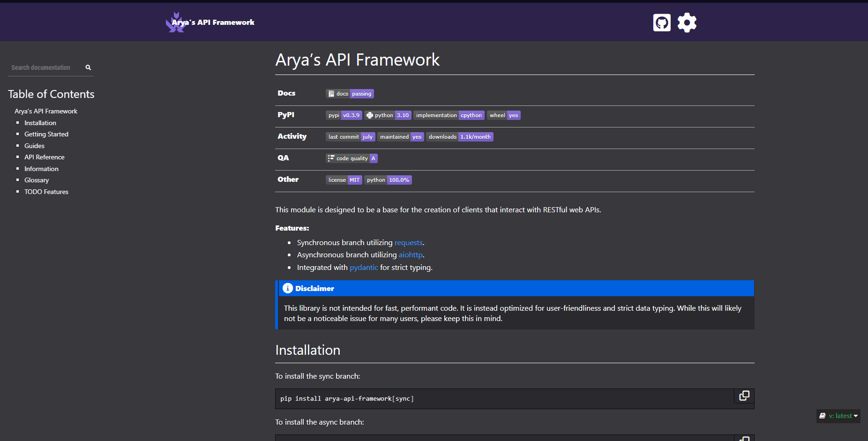Click the search magnifier icon
The image size is (868, 441).
[88, 67]
